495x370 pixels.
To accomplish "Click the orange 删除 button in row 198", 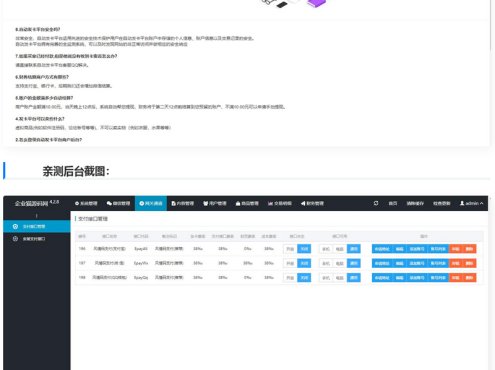I will pyautogui.click(x=469, y=278).
